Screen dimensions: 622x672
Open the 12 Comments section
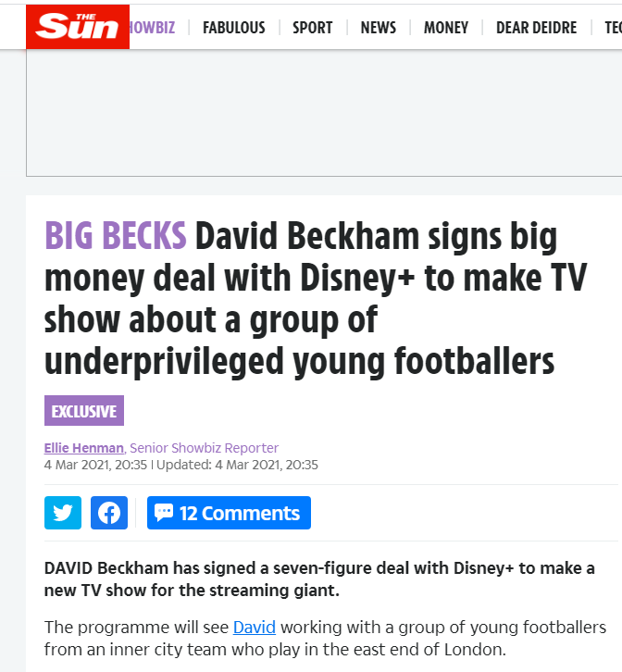pos(229,513)
